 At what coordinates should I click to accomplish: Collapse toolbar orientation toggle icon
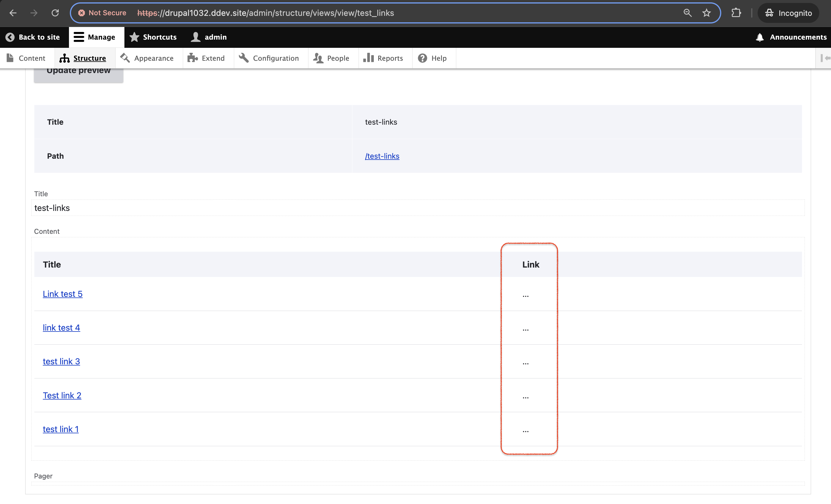(825, 58)
